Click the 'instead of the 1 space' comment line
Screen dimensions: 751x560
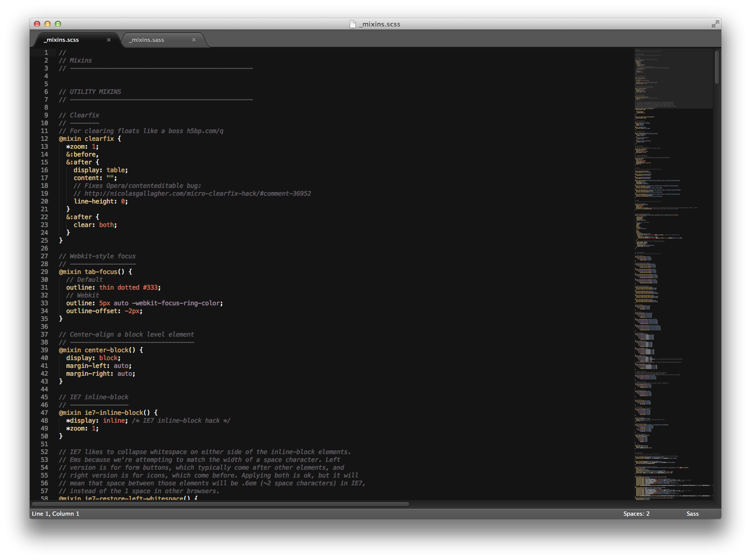point(139,491)
